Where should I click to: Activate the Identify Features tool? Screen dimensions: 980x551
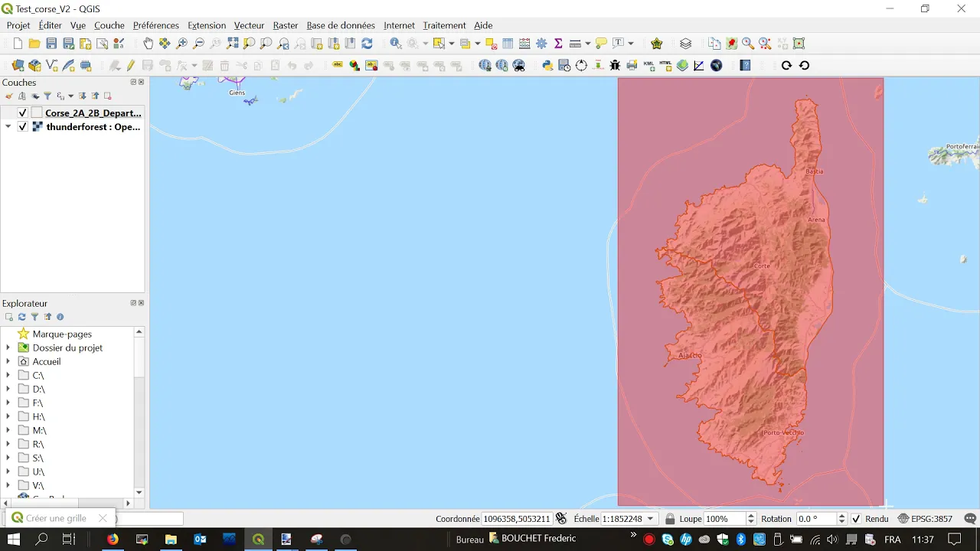tap(395, 44)
